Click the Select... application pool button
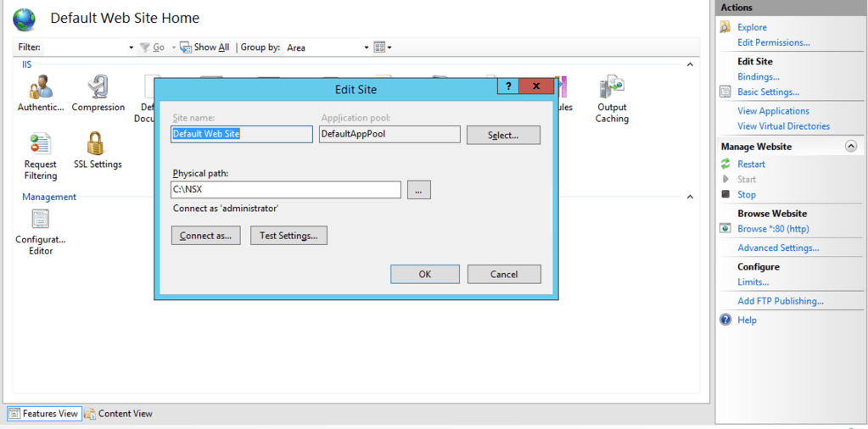 click(x=503, y=135)
